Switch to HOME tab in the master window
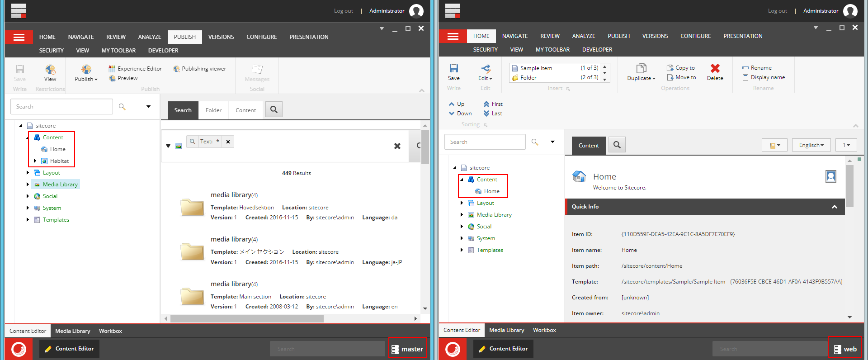 point(47,37)
